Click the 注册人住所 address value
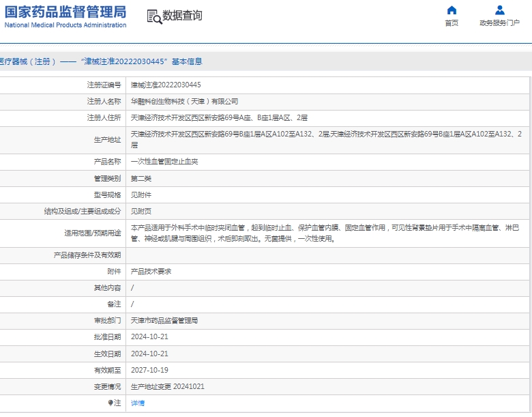532x417 pixels. tap(219, 118)
